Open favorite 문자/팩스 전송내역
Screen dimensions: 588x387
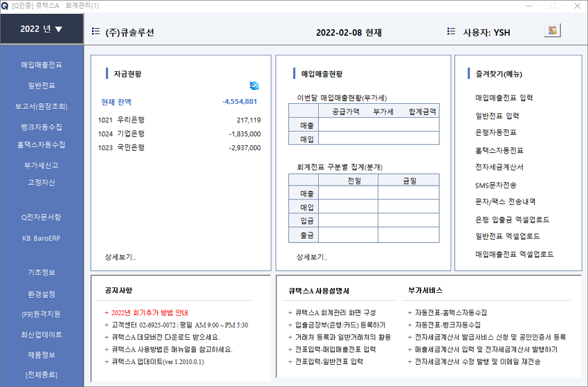[505, 202]
